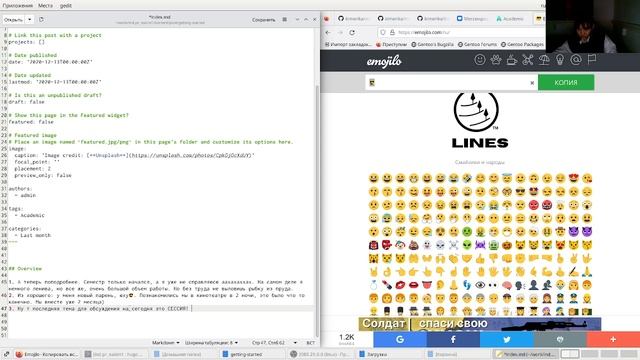
Task: Open the Gentoo's Bugzilla bookmark
Action: pos(432,44)
